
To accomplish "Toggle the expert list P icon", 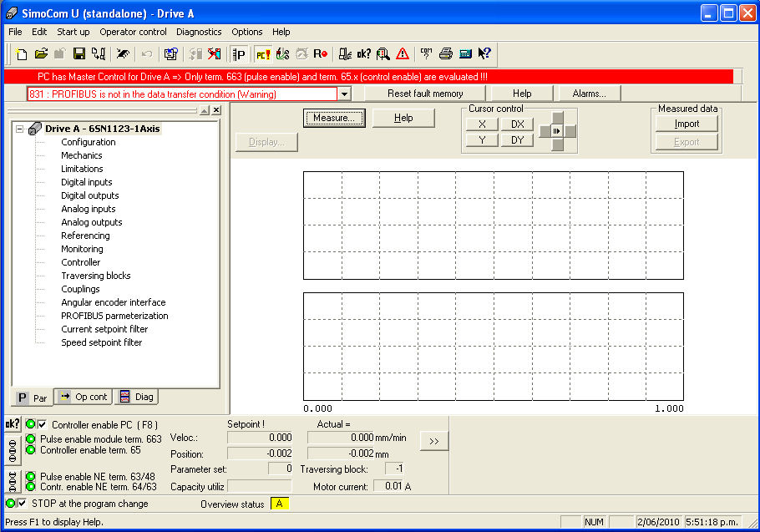I will pyautogui.click(x=239, y=53).
